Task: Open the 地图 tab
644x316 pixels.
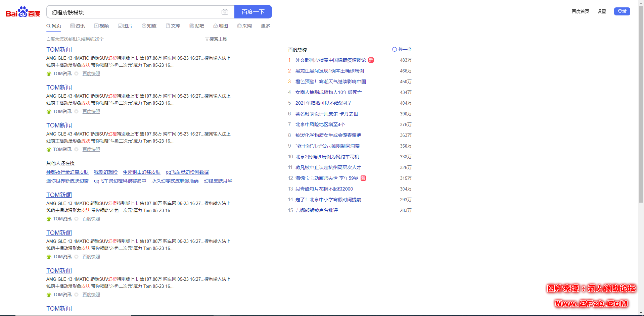Action: (x=221, y=26)
